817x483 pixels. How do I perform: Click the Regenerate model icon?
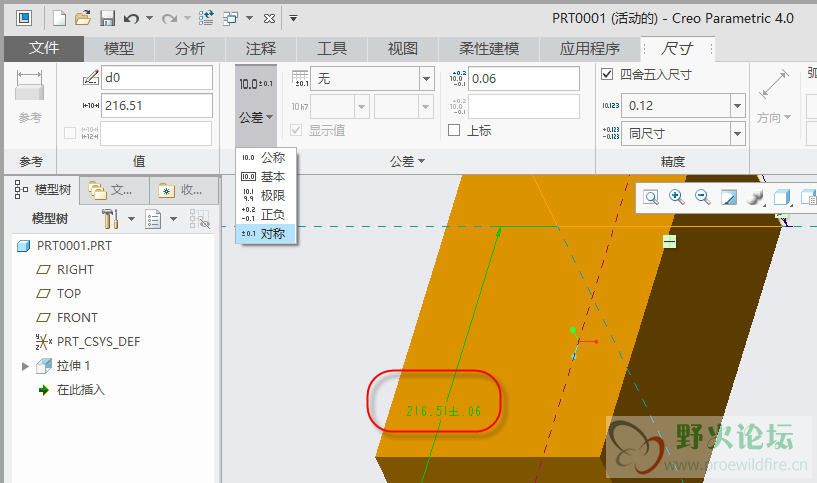[x=206, y=19]
